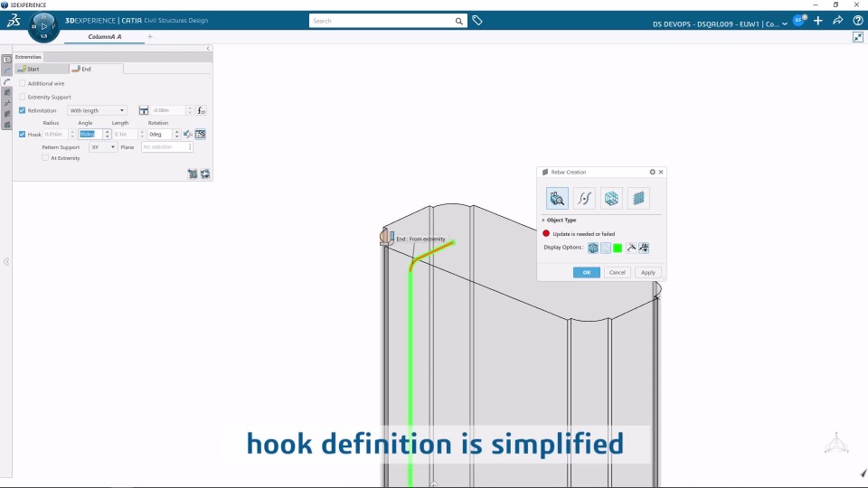Click the search magnifier icon

(459, 21)
